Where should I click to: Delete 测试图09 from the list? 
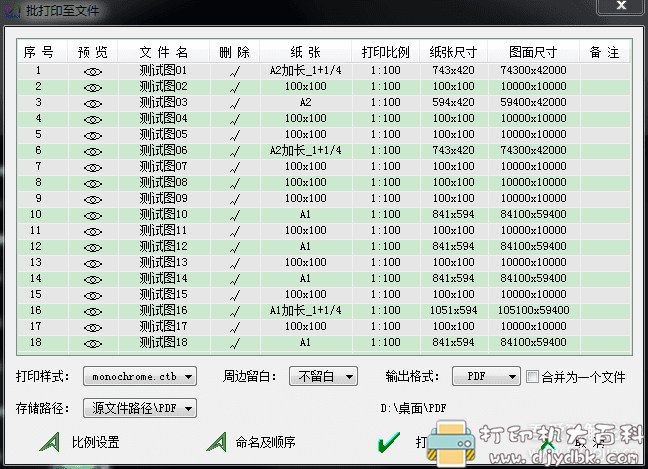point(235,200)
